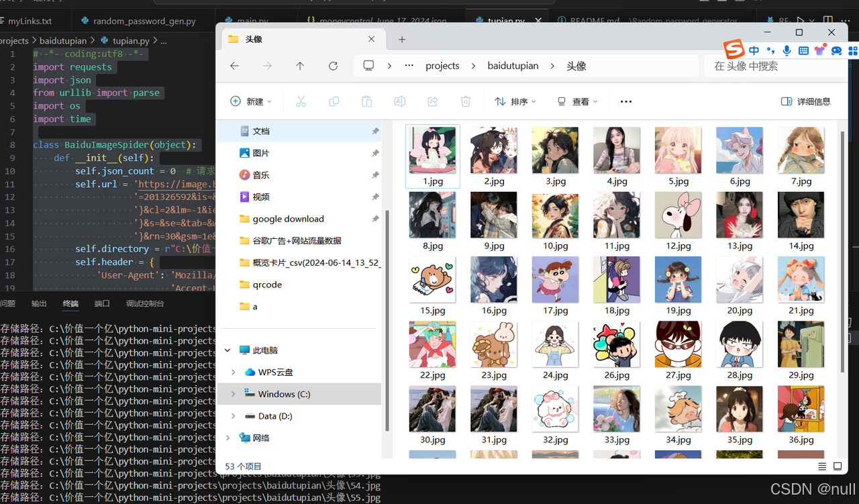Expand the Windows (C:) tree node

point(233,394)
